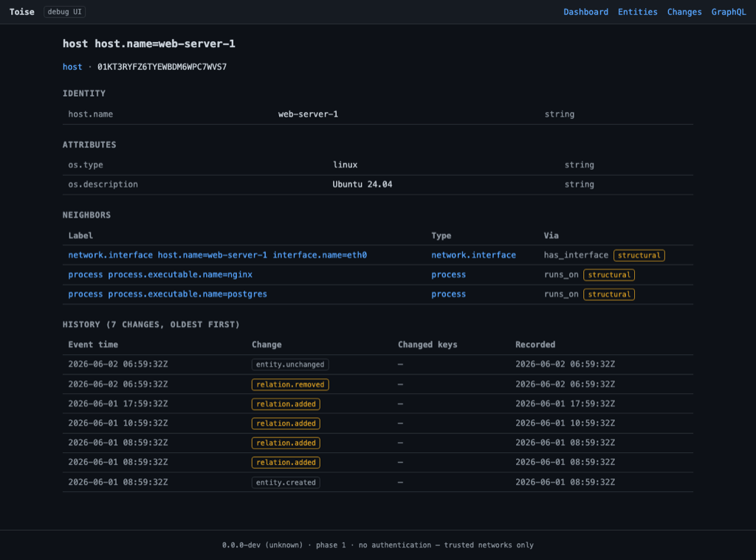Click the footer version text 0.0.0-dev
756x560 pixels.
point(241,545)
